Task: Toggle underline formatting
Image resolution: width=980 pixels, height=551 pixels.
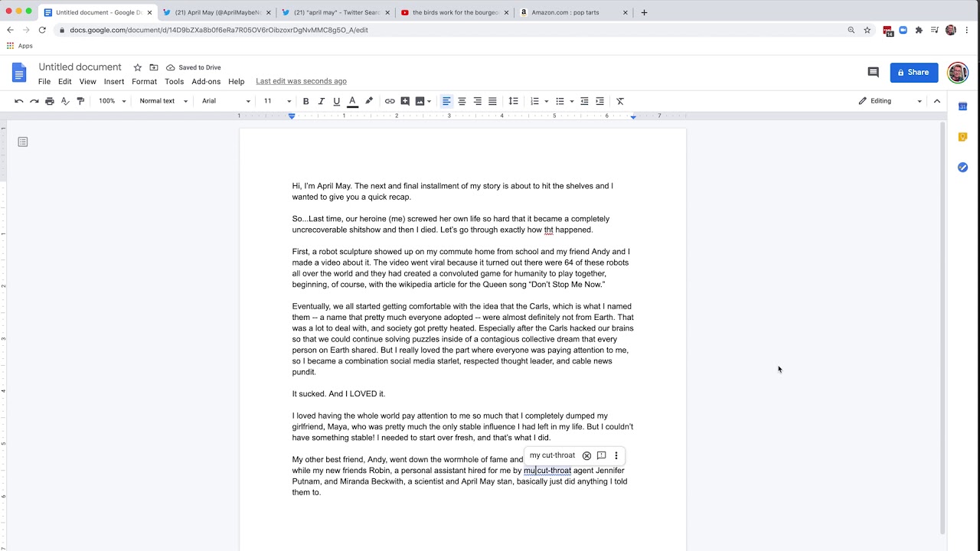Action: pyautogui.click(x=336, y=101)
